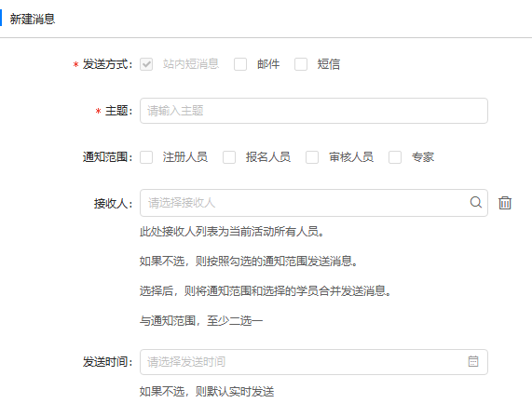Open the 请选择发送时间 date picker field

(314, 362)
